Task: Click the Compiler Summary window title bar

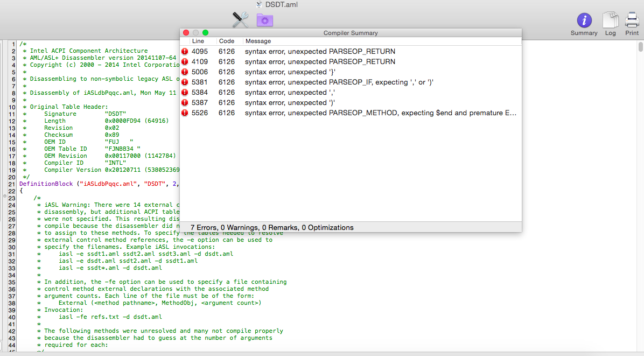Action: click(350, 33)
